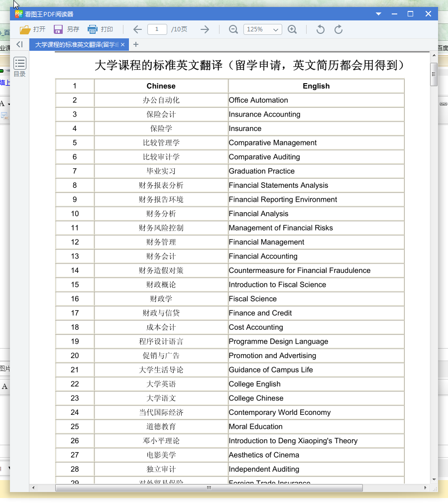
Task: Open a new tab with the plus button
Action: point(135,44)
